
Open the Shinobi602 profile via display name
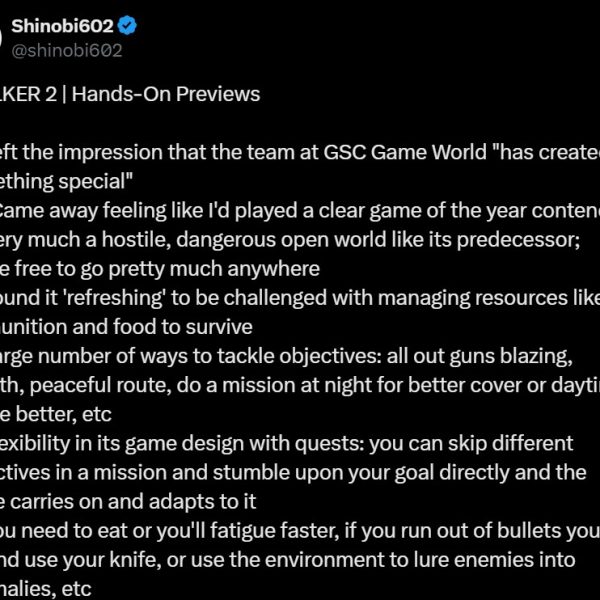click(x=62, y=26)
